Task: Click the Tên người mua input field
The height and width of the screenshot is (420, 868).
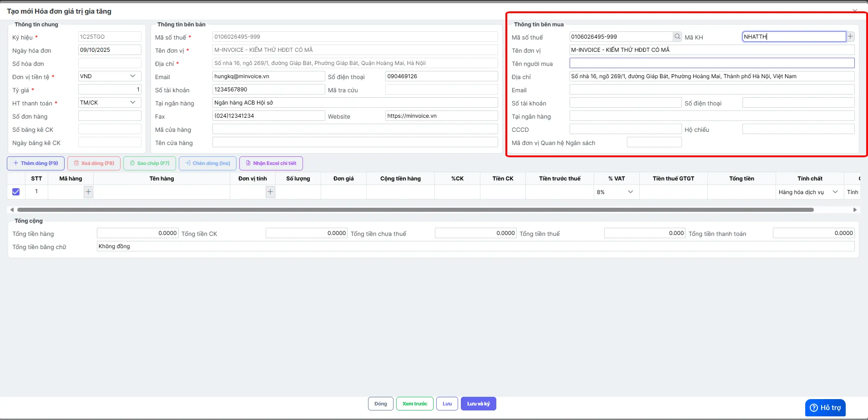Action: coord(712,63)
